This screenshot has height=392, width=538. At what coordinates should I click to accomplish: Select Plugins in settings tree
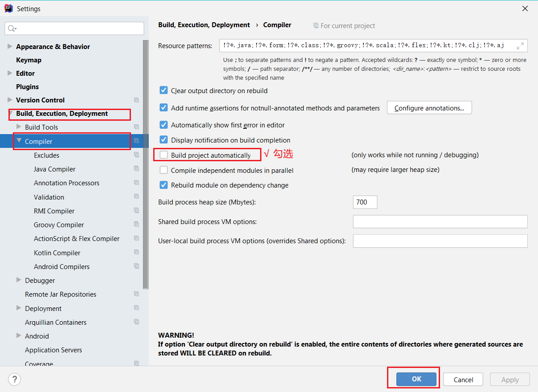point(27,86)
